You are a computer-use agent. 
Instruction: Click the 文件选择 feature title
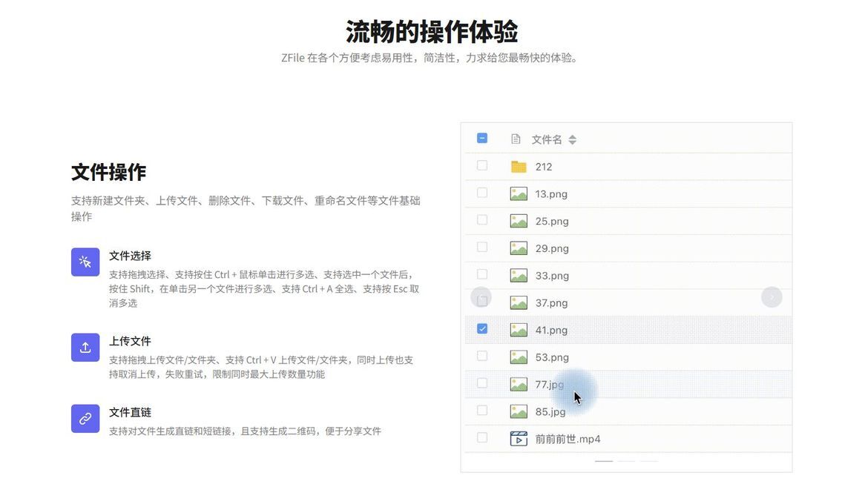point(130,256)
